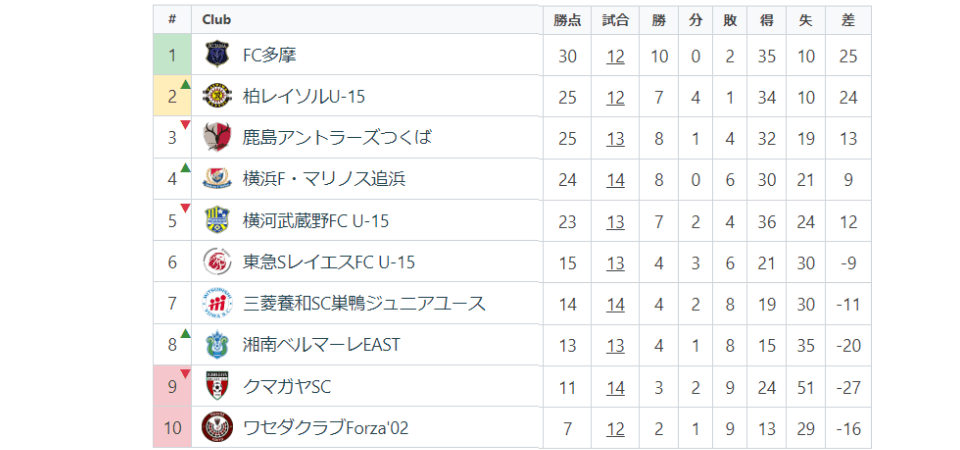Image resolution: width=960 pixels, height=450 pixels.
Task: Click the 湘南ベルマーレEAST team logo
Action: point(217,345)
